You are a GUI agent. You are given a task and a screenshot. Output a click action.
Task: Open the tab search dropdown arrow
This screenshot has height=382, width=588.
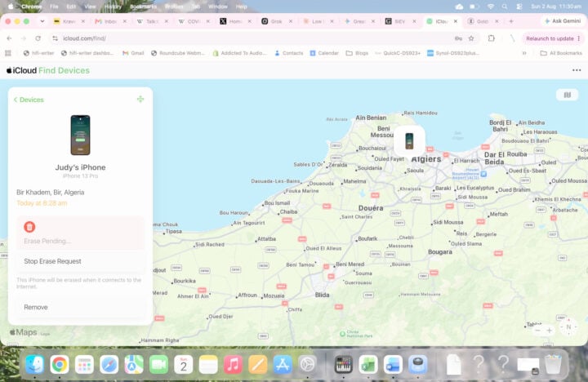pyautogui.click(x=42, y=21)
